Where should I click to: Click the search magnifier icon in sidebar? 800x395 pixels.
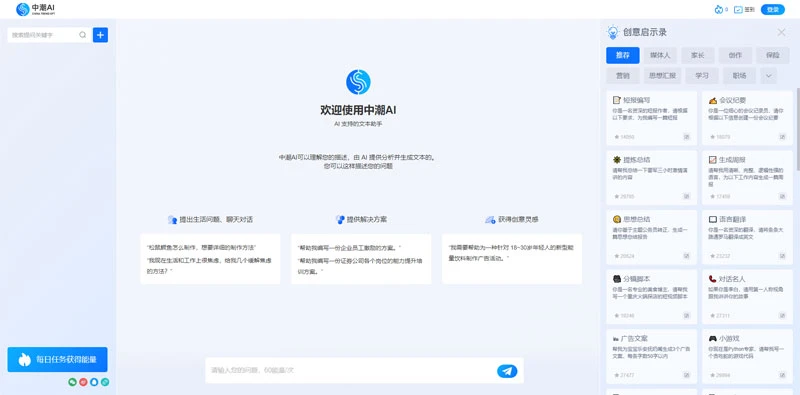[x=83, y=35]
